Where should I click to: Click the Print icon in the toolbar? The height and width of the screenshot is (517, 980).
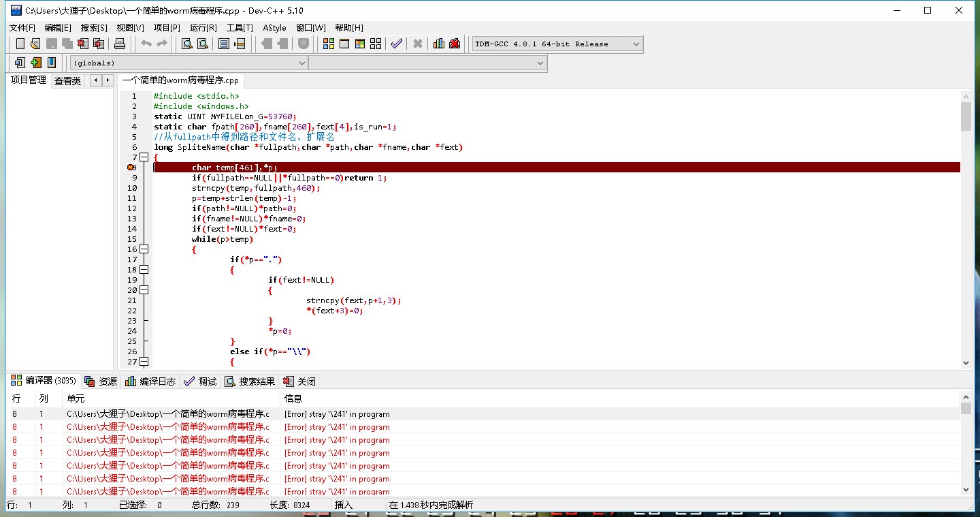click(119, 44)
